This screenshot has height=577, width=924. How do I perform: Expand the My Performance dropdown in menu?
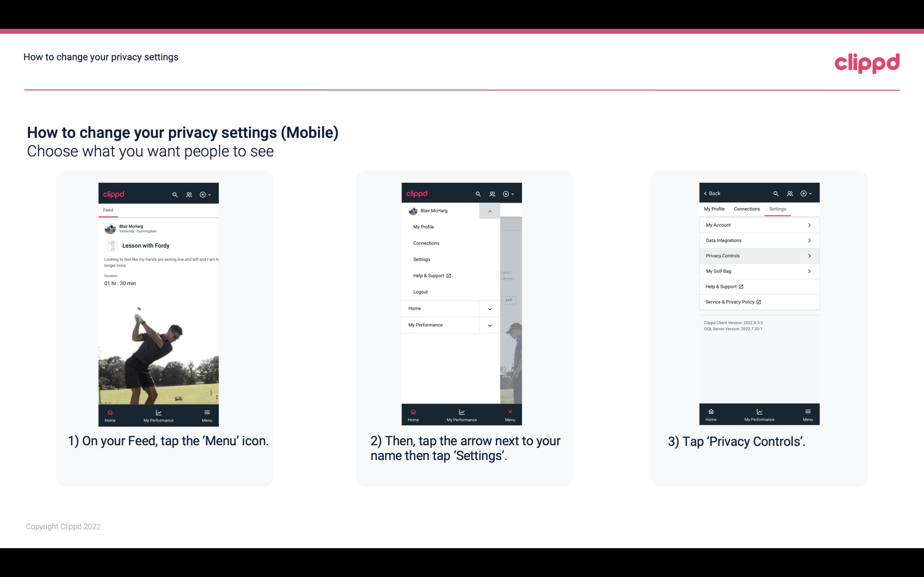pyautogui.click(x=489, y=325)
